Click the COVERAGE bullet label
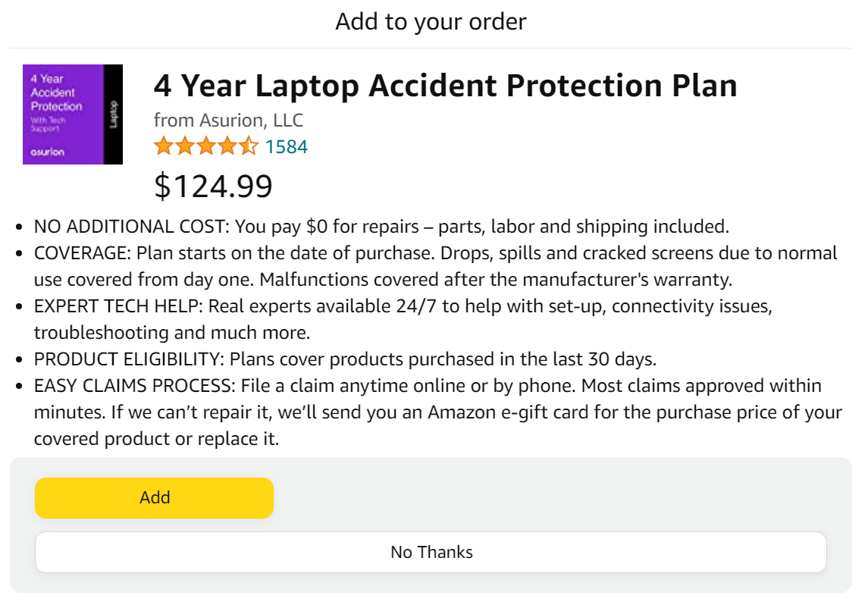Viewport: 868px width, 608px height. coord(82,253)
